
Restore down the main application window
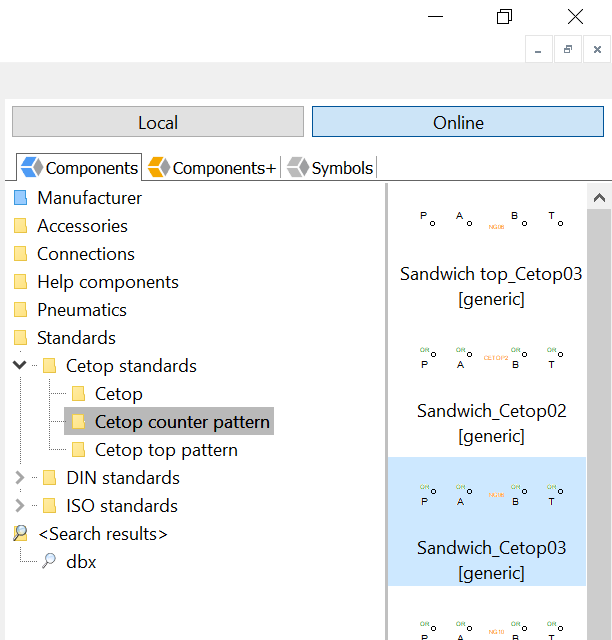pyautogui.click(x=504, y=17)
